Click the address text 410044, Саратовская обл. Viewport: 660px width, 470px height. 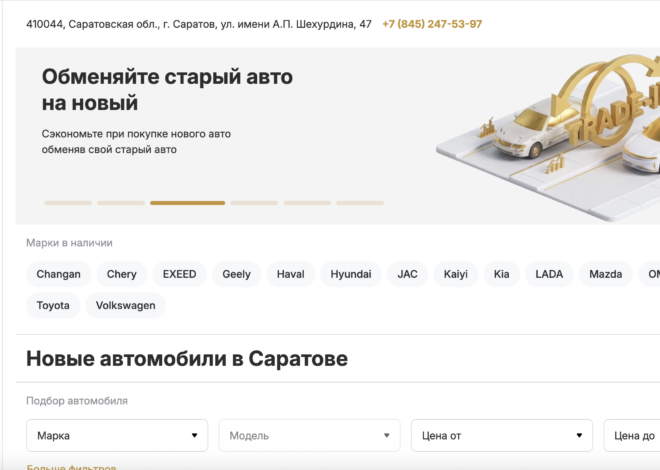[x=199, y=24]
